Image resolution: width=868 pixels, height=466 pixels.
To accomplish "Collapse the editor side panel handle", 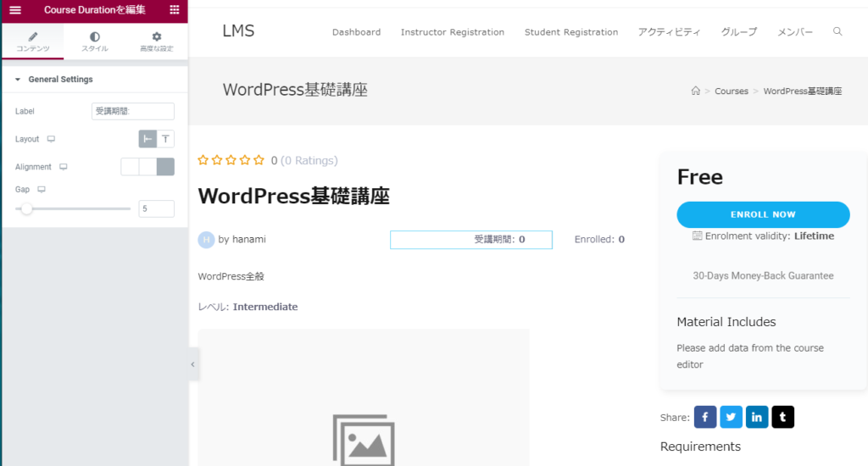I will (x=192, y=364).
